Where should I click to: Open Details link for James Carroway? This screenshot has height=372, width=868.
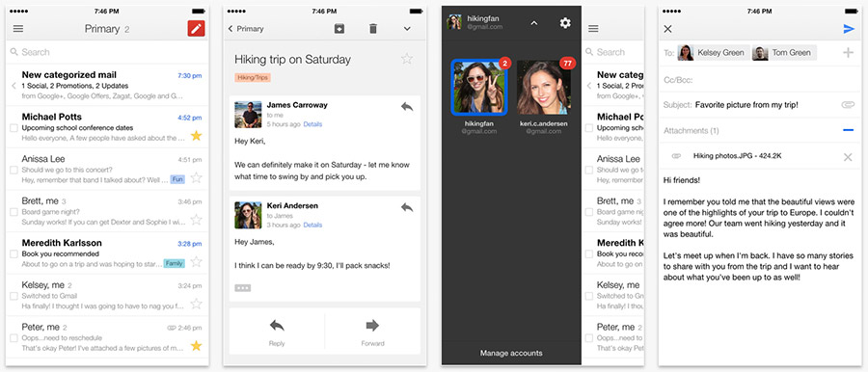coord(312,124)
